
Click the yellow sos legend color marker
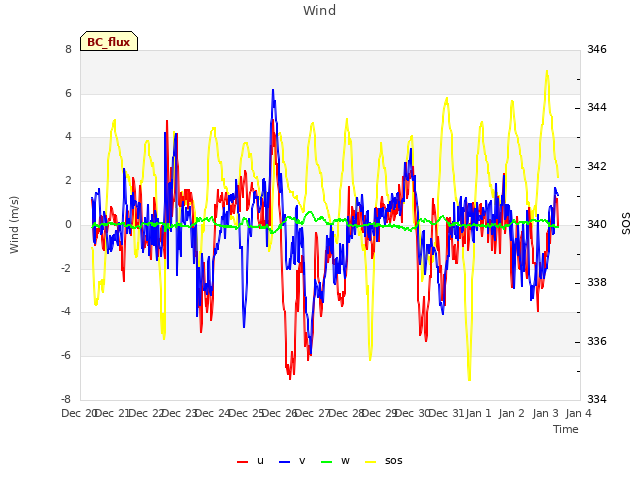click(371, 462)
